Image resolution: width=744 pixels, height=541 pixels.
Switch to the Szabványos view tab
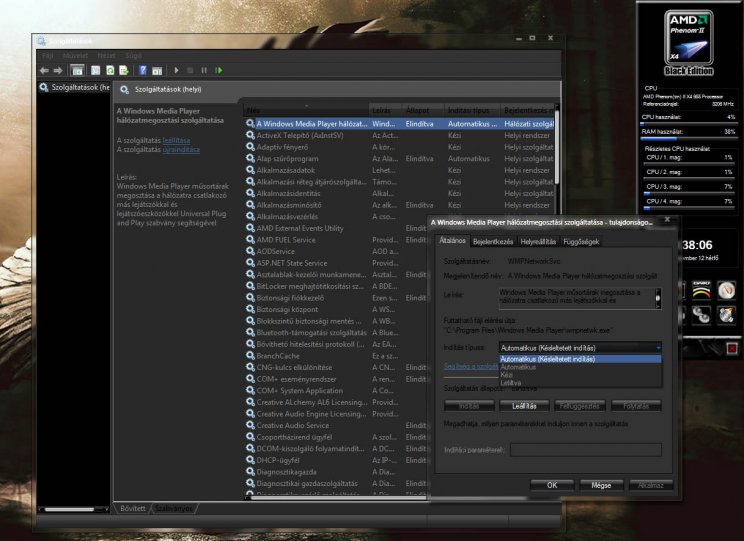point(174,508)
